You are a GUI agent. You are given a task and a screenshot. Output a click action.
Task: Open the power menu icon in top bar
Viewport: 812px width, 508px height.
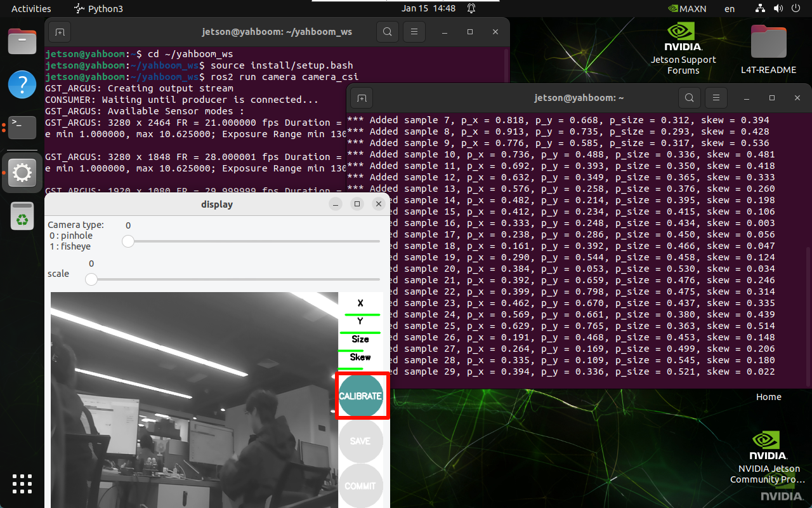(x=796, y=9)
